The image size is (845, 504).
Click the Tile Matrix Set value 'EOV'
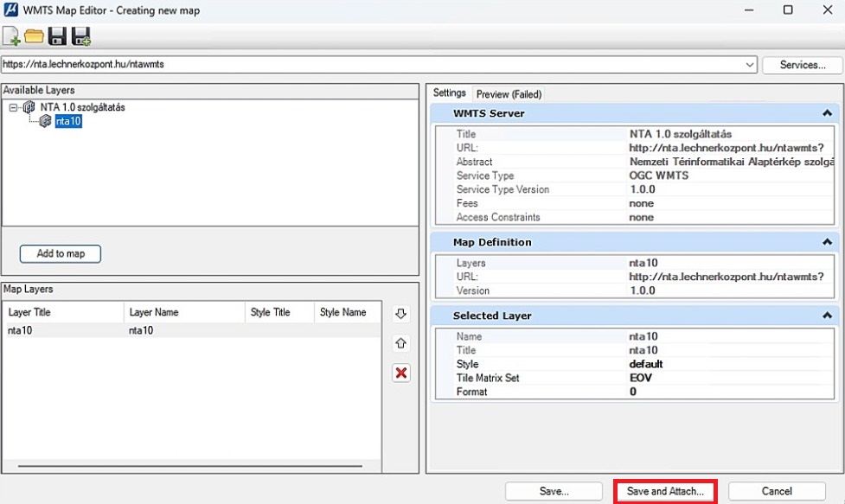pos(640,378)
